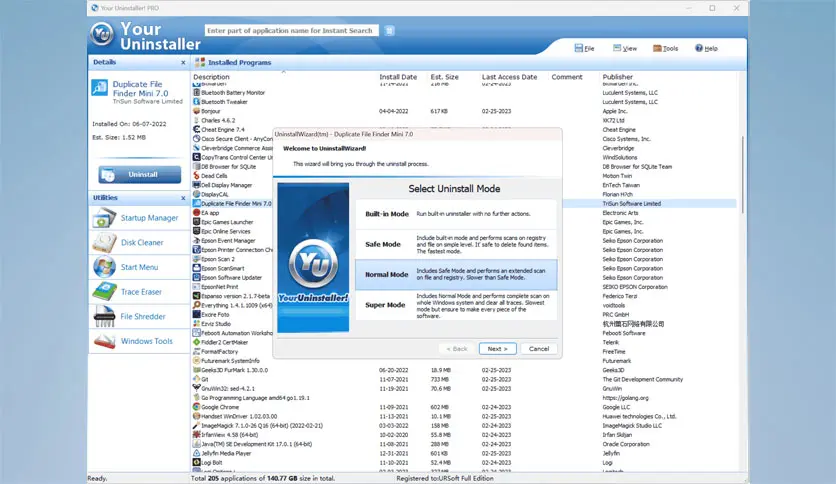The image size is (836, 484).
Task: Select Bluetooth Tweaker row
Action: [x=464, y=102]
